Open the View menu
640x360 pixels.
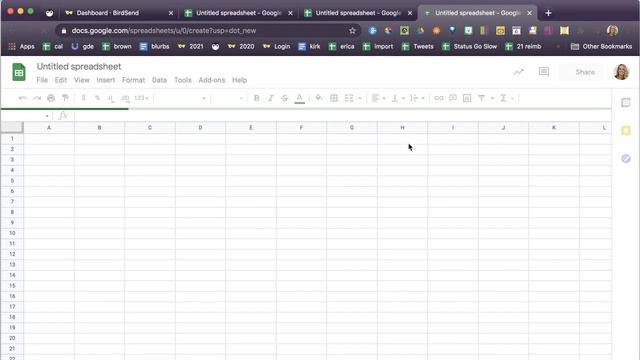[x=82, y=80]
